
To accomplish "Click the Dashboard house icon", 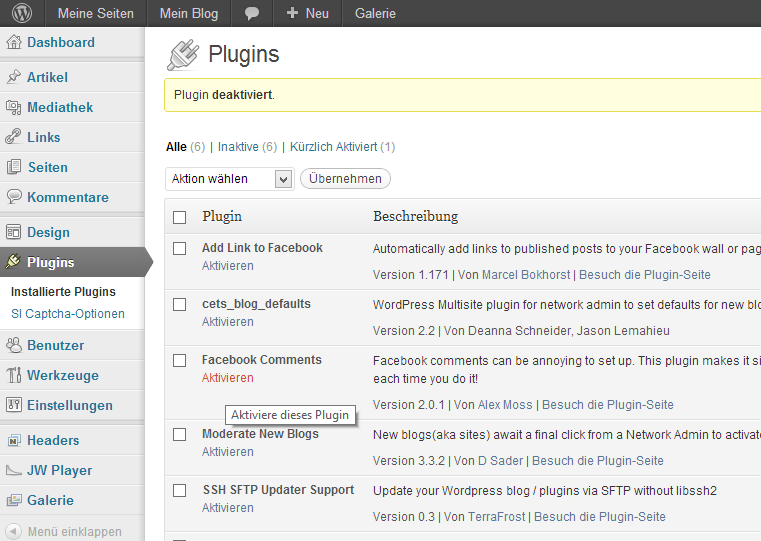I will tap(14, 42).
